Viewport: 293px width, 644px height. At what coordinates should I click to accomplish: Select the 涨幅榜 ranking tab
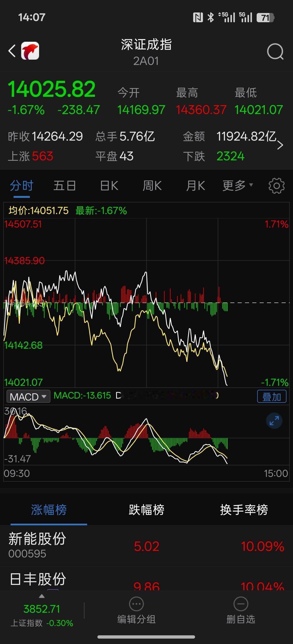point(49,510)
